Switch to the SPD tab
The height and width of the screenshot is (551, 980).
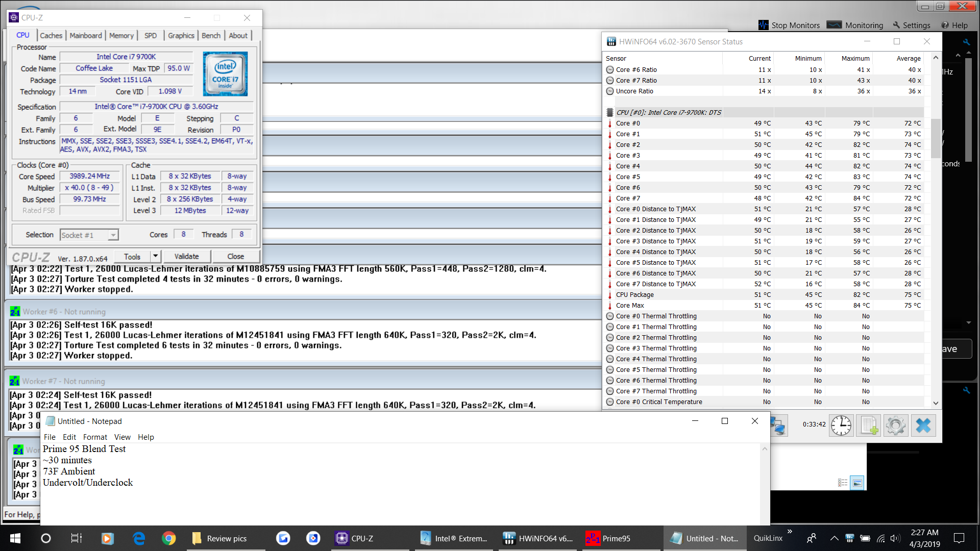click(151, 35)
